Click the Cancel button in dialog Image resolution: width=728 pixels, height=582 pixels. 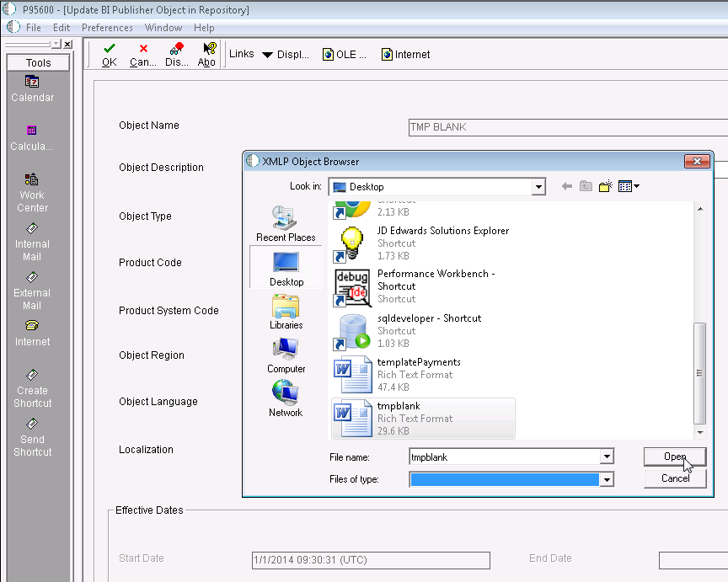coord(675,478)
